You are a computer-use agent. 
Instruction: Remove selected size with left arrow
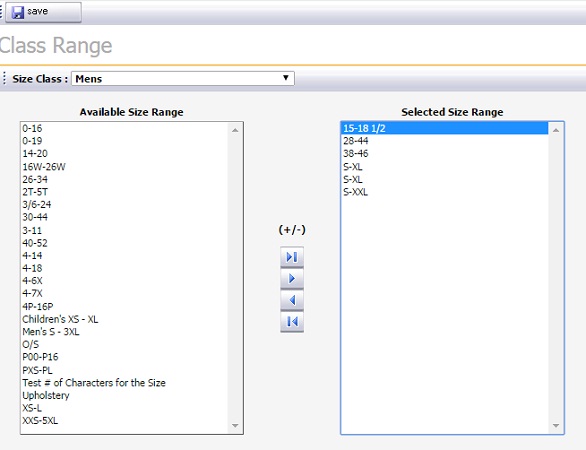[292, 300]
